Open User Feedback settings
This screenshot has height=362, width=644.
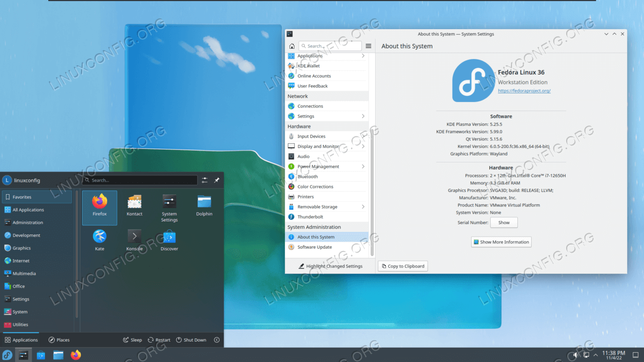click(327, 86)
